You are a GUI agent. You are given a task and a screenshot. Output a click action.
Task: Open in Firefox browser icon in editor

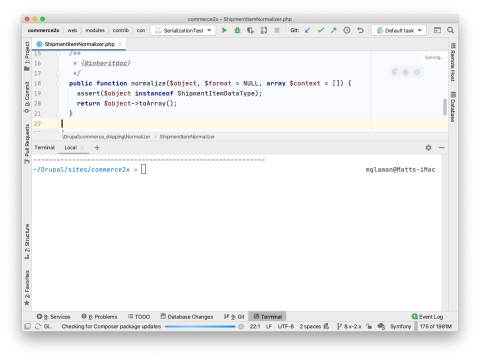406,72
